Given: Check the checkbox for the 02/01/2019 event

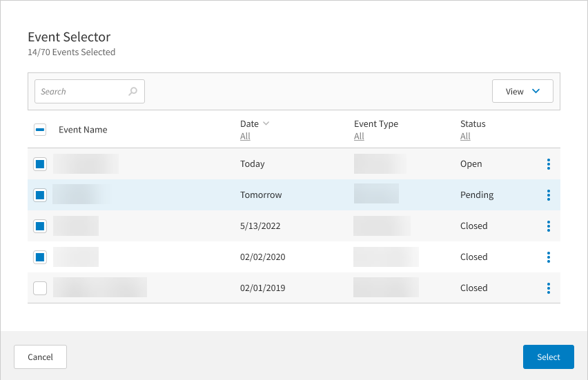Looking at the screenshot, I should click(40, 288).
